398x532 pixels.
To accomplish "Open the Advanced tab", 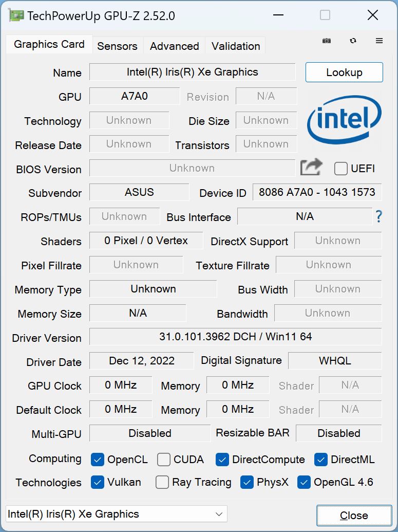I will point(174,46).
